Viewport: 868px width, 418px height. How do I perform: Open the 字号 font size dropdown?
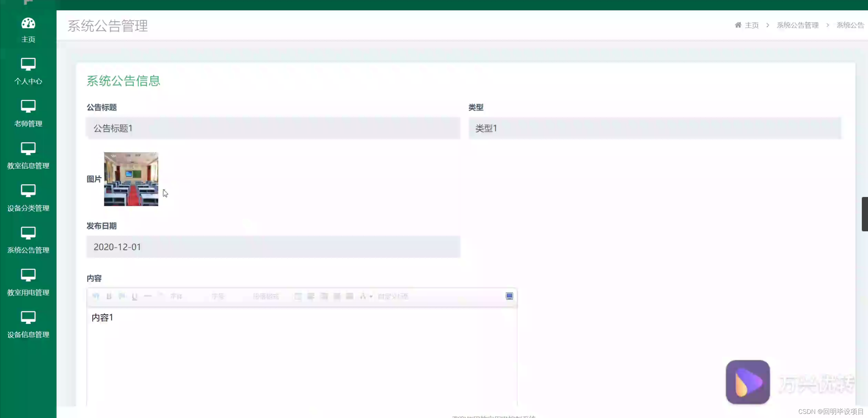click(x=218, y=296)
